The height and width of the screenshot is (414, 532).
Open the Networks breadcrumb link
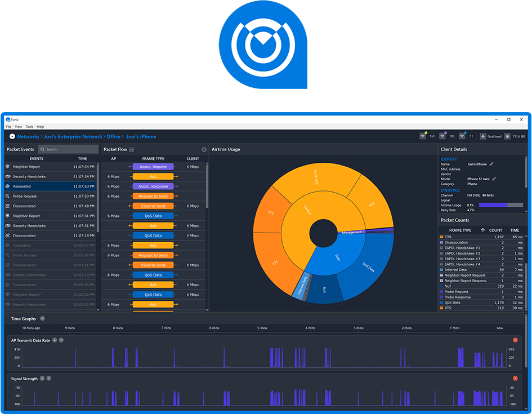pos(28,136)
